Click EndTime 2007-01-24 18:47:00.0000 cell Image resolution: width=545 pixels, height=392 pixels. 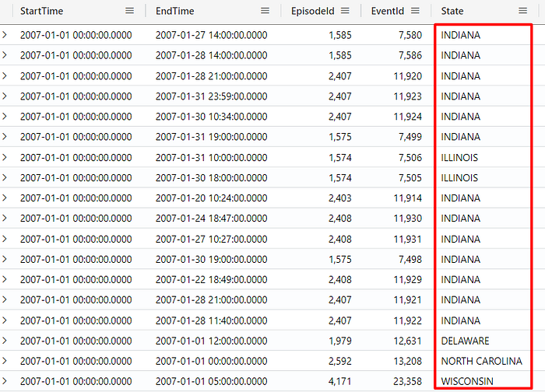(211, 218)
